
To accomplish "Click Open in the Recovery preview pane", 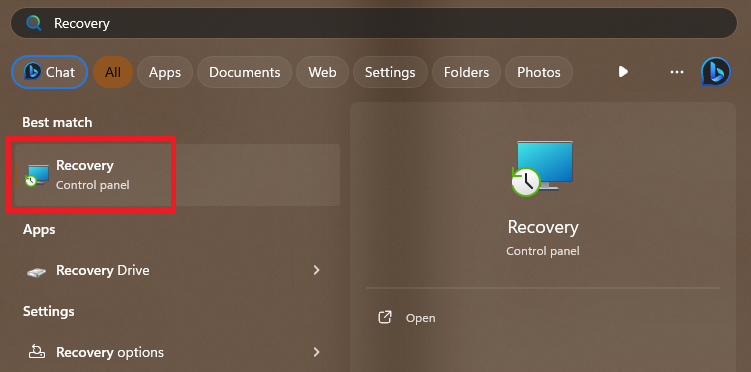I will [x=421, y=318].
